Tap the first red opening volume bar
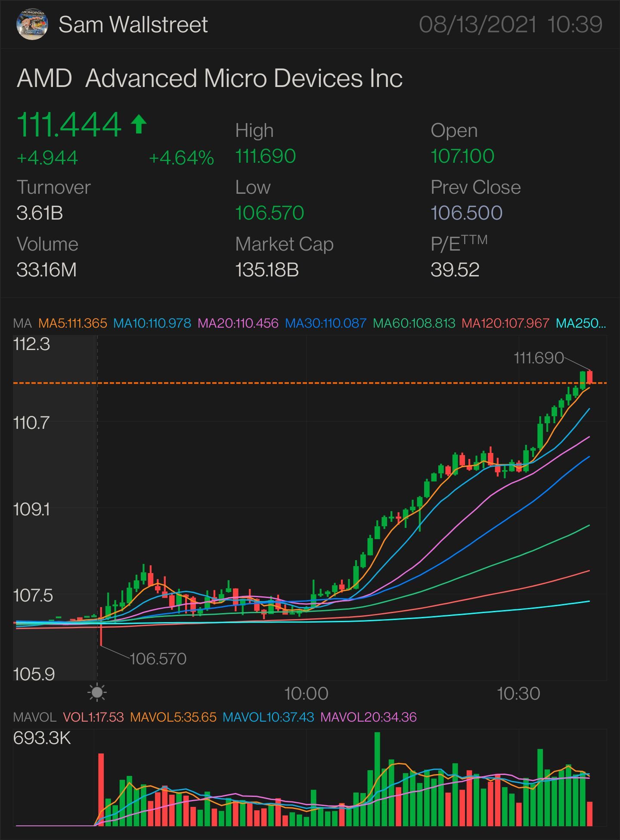 point(101,790)
